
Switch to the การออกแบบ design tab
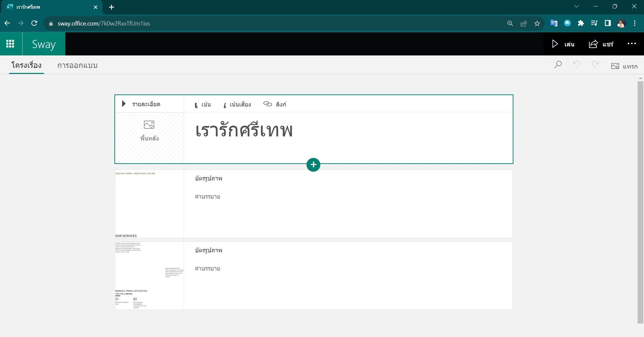[77, 66]
